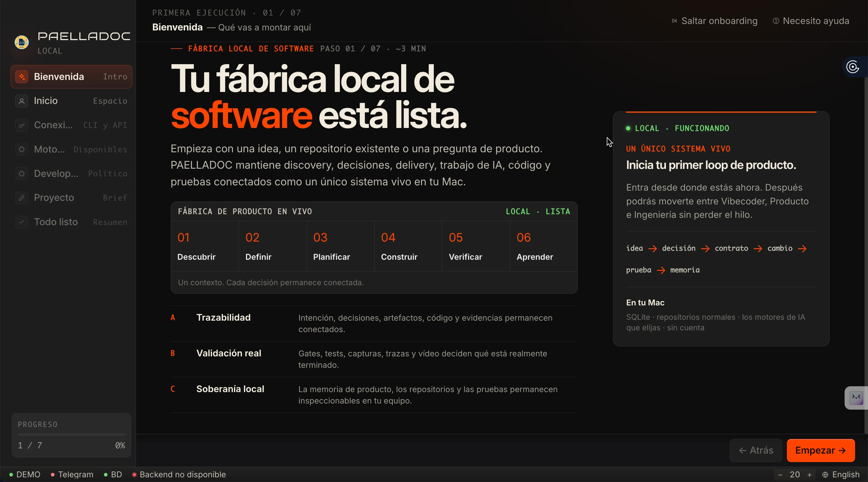Click the skip icon beside Saltar onboarding
The image size is (868, 482).
[x=674, y=21]
